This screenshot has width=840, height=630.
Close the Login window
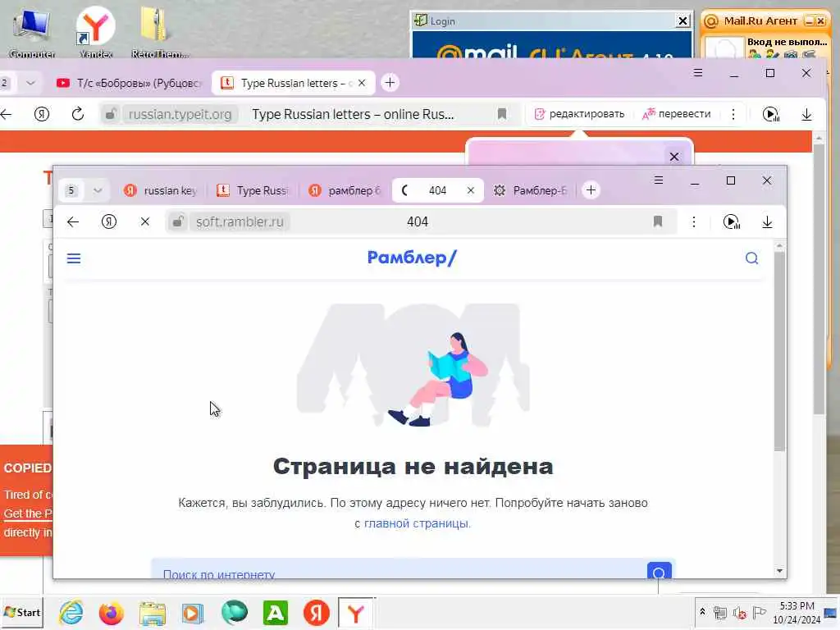pyautogui.click(x=682, y=21)
